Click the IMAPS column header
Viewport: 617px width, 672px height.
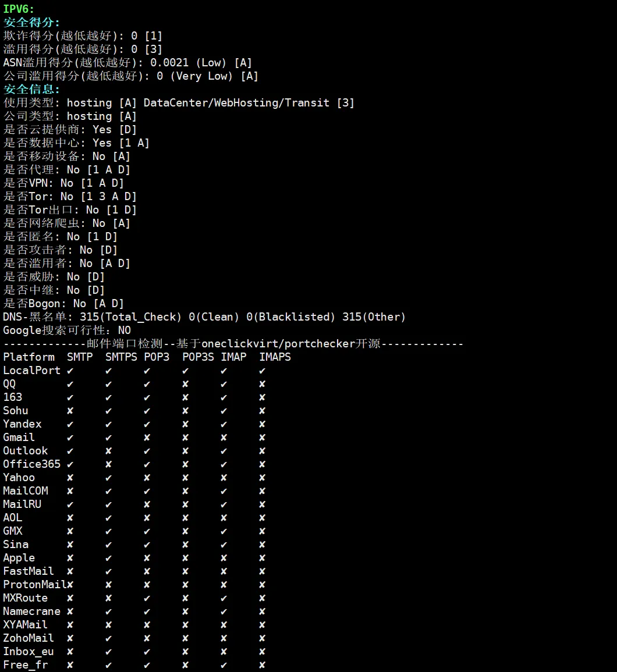pos(275,357)
